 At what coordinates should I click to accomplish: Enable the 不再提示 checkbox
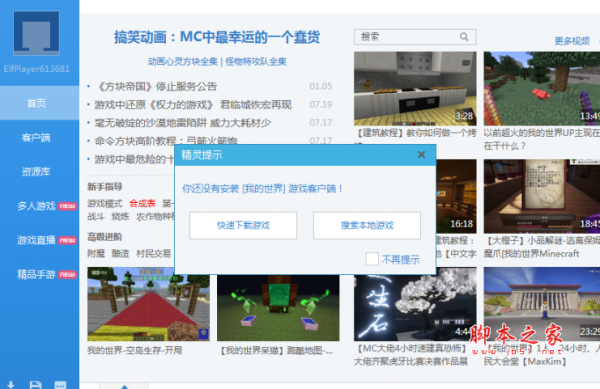click(372, 259)
